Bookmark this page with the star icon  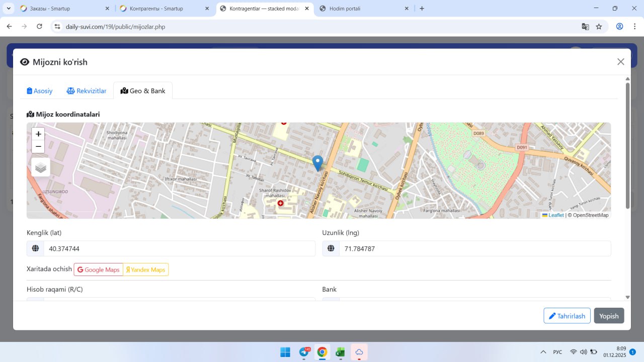(599, 27)
